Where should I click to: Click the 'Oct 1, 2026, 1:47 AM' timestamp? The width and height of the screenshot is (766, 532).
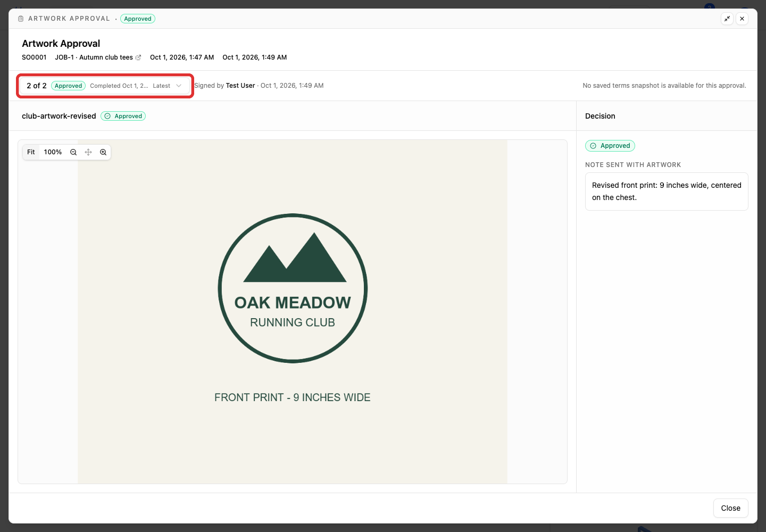[182, 57]
